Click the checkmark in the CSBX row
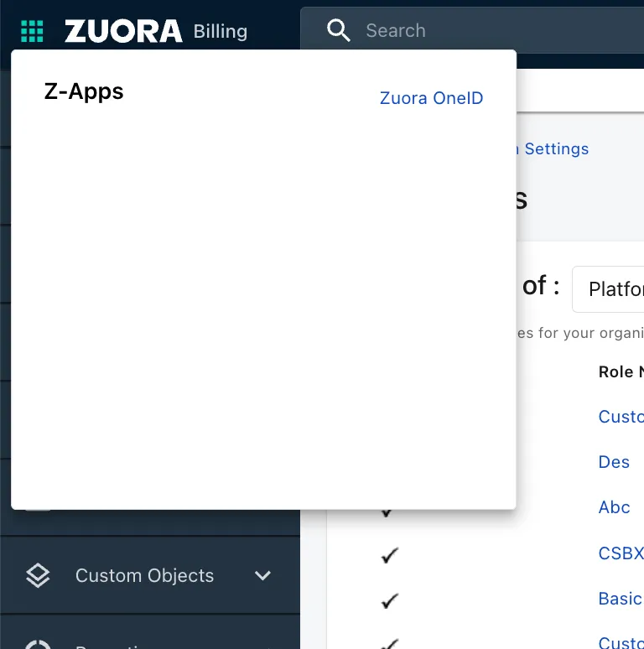The image size is (644, 649). click(389, 555)
